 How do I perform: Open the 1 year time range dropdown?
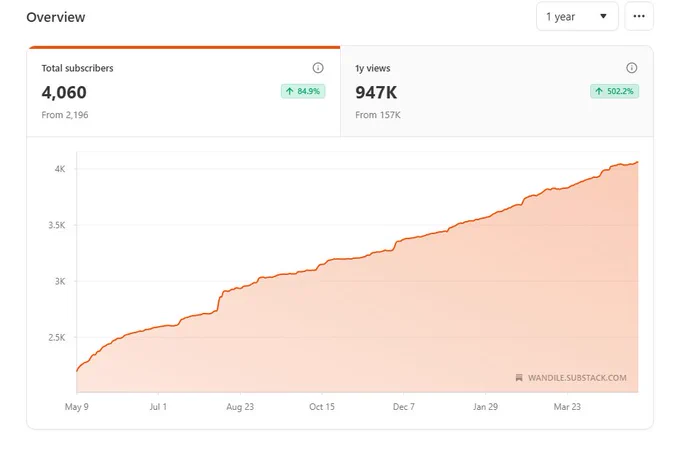coord(577,16)
